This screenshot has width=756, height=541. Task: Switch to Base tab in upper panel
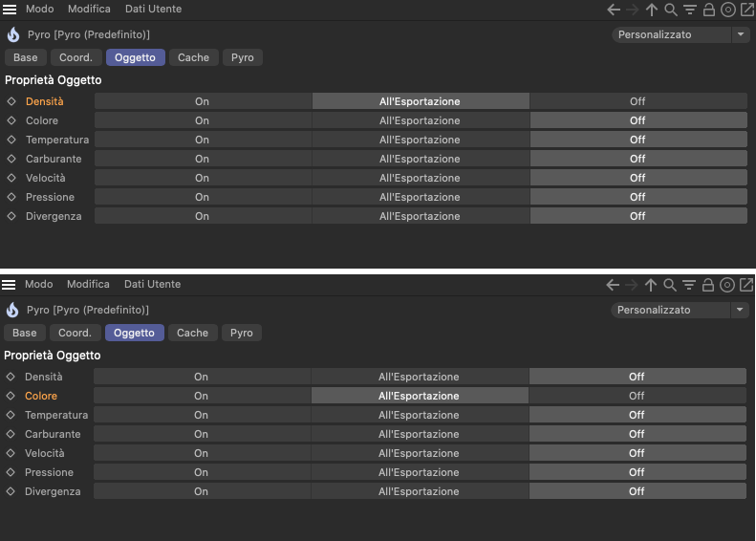click(26, 57)
